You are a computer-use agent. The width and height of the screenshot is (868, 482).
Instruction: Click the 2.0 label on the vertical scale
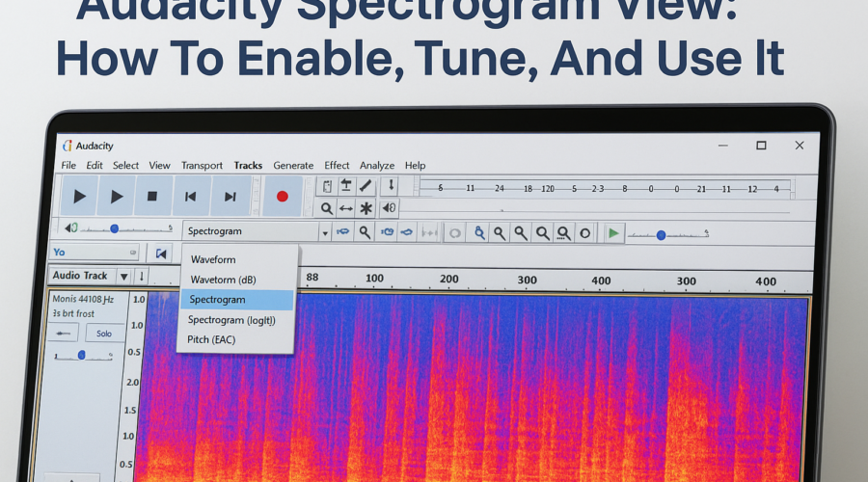point(133,383)
